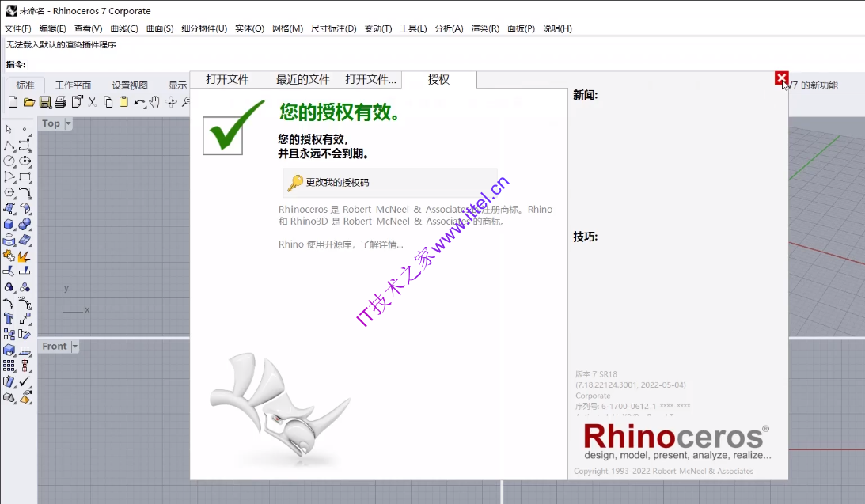Expand the Top viewport dropdown arrow
This screenshot has height=504, width=865.
pos(68,123)
